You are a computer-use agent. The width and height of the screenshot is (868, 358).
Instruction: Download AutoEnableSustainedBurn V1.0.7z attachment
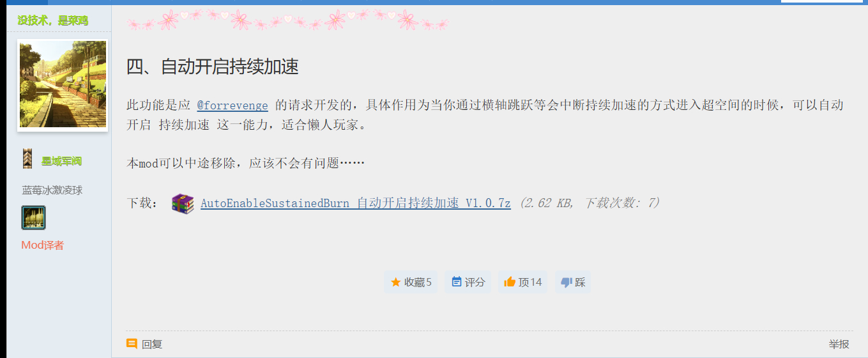(x=356, y=203)
